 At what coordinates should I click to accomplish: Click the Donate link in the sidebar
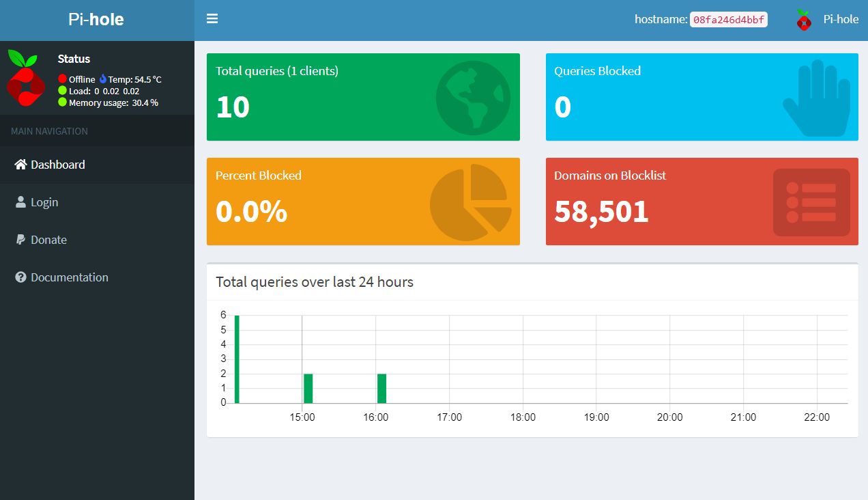tap(49, 239)
